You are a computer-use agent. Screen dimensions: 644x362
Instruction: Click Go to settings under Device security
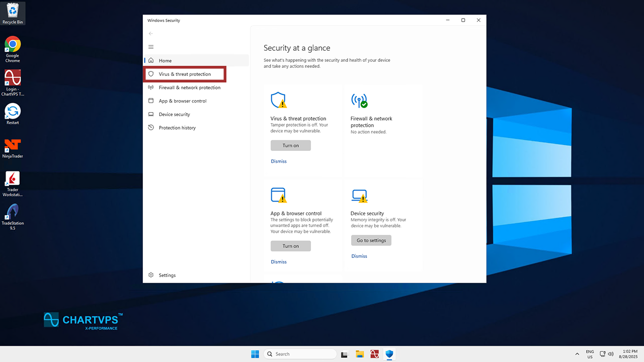click(371, 240)
